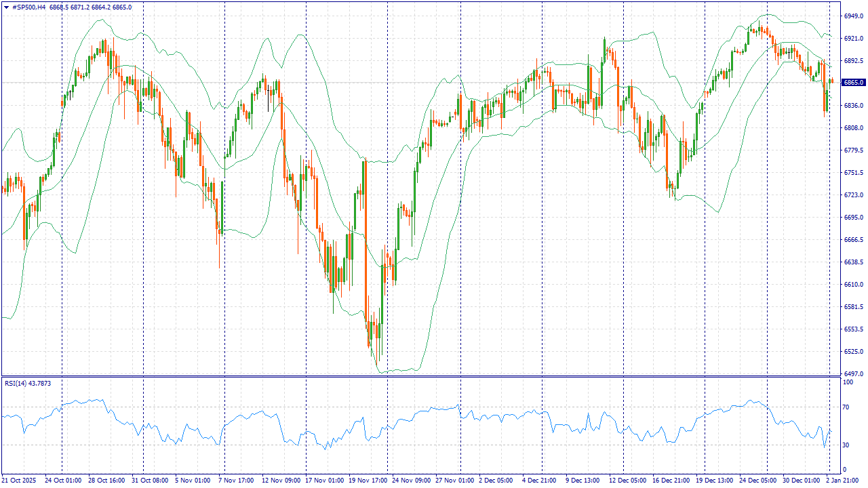Viewport: 868px width, 488px height.
Task: Click the 4 Dec 21:00 time label
Action: point(540,480)
